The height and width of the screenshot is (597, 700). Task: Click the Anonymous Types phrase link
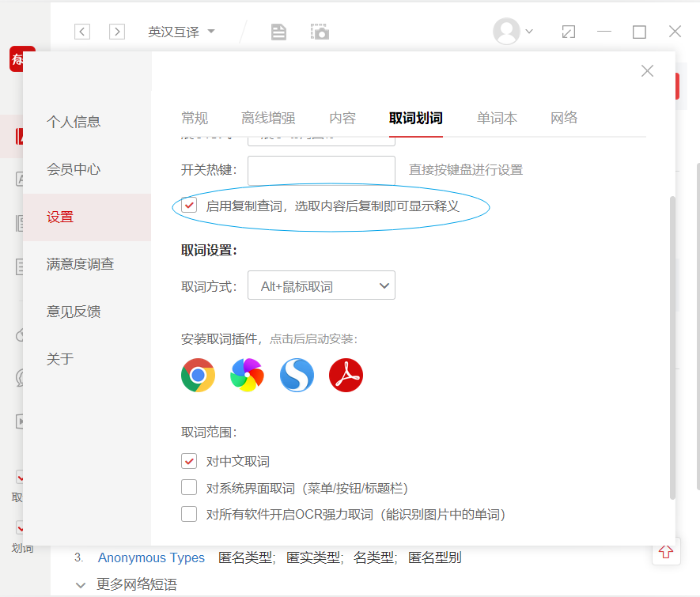pyautogui.click(x=151, y=557)
